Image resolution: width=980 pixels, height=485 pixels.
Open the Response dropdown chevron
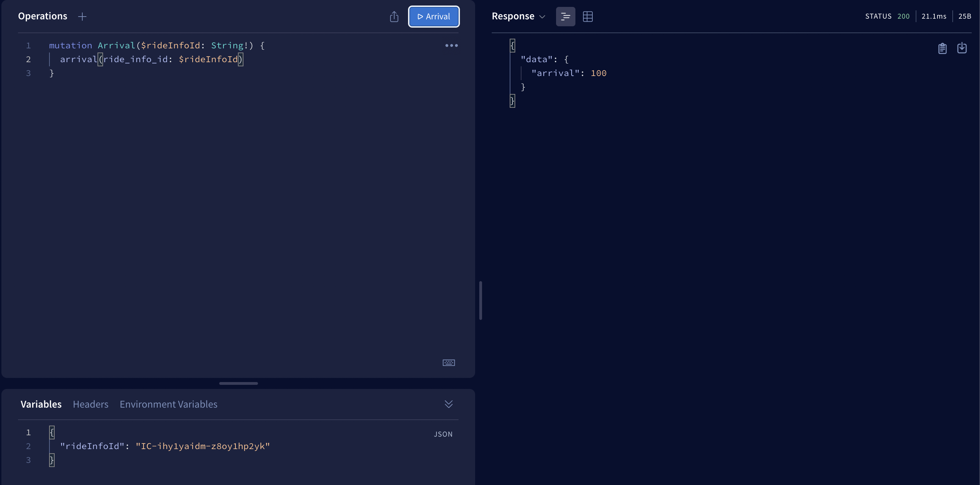tap(542, 17)
